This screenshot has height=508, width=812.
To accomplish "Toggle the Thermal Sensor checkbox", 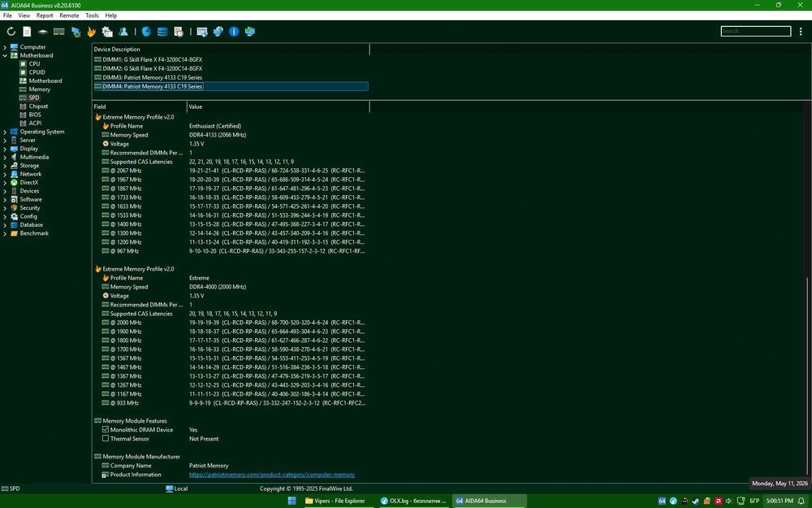I will point(106,438).
